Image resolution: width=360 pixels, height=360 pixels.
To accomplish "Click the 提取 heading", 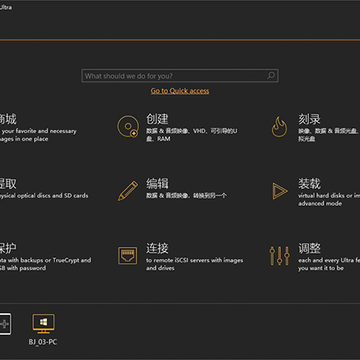I will point(8,184).
